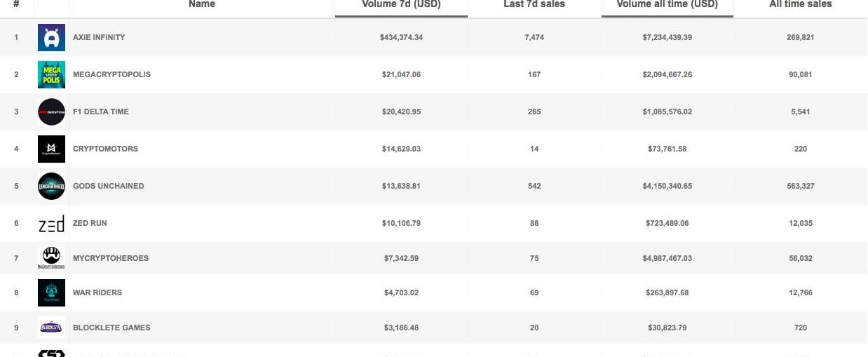Viewport: 868px width, 357px height.
Task: Open the Gods Unchained logo icon
Action: pos(51,186)
